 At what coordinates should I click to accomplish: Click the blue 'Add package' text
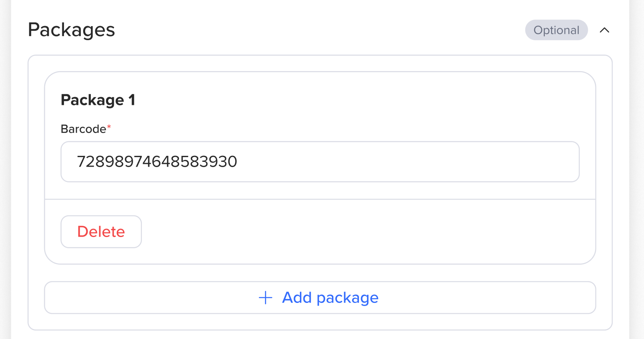click(330, 298)
